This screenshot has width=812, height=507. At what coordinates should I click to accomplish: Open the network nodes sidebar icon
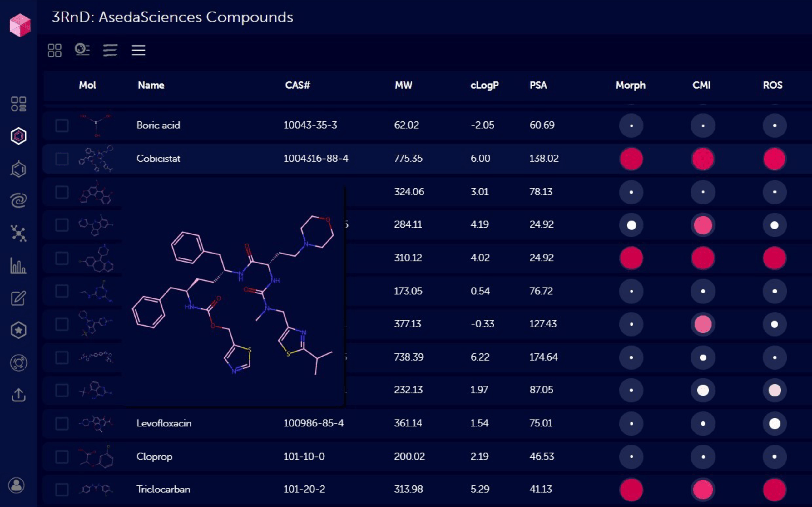click(18, 234)
